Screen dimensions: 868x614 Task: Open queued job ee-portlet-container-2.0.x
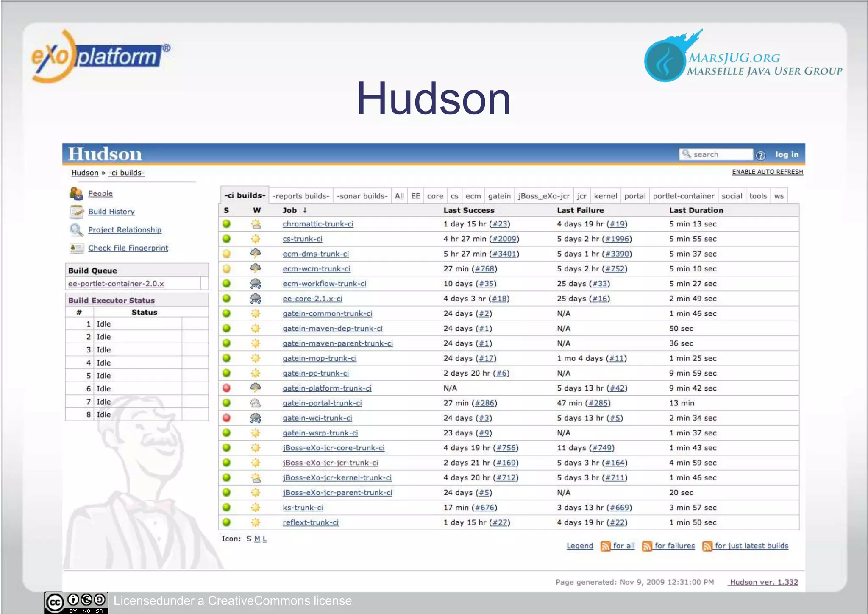click(116, 284)
